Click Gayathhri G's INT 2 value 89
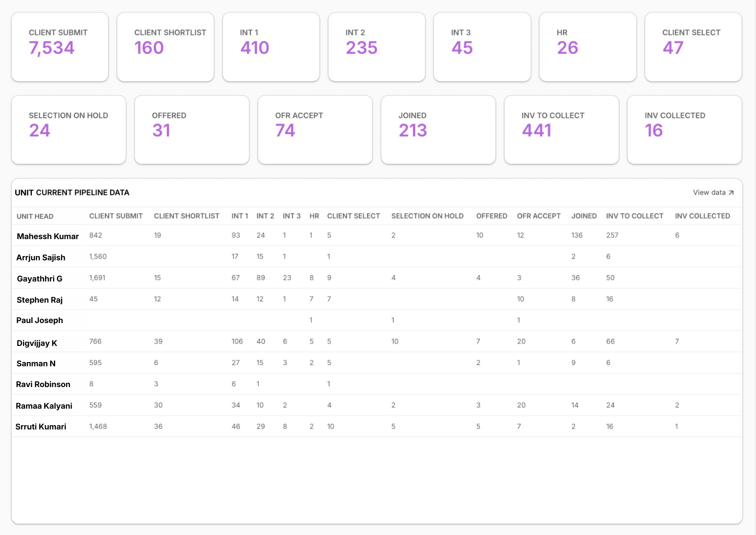 (x=260, y=278)
